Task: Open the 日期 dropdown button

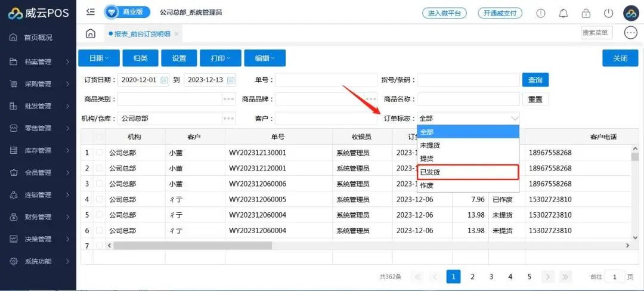Action: 98,58
